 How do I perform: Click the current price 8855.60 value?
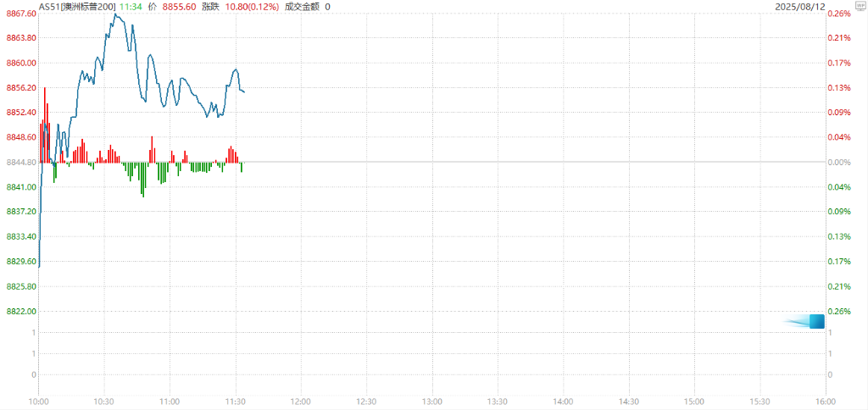pyautogui.click(x=180, y=6)
